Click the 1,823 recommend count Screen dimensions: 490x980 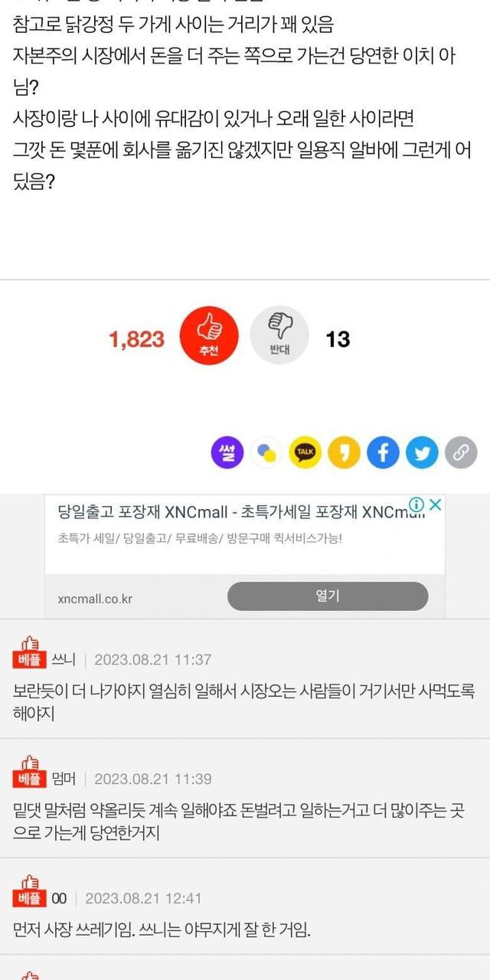[137, 339]
